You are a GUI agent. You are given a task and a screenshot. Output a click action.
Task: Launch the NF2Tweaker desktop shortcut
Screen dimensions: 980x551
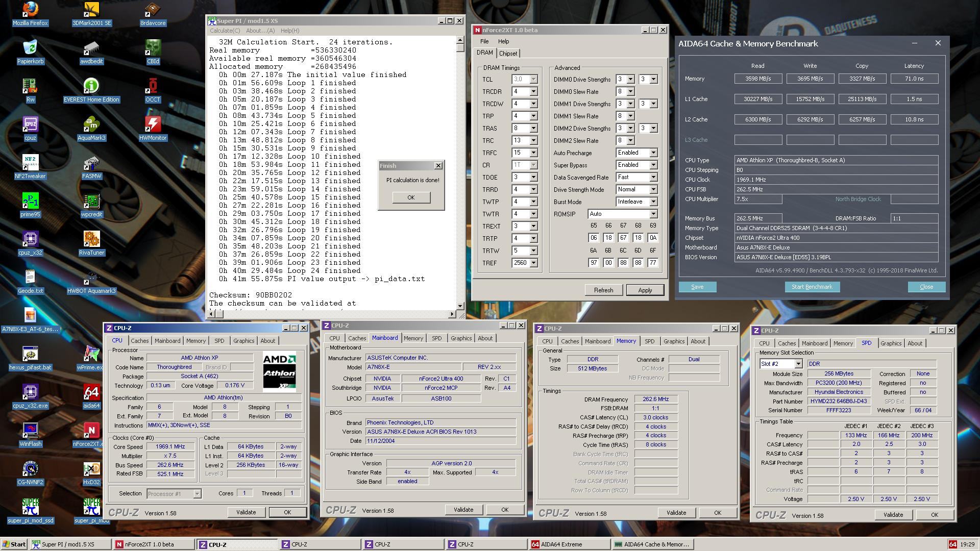pos(30,167)
